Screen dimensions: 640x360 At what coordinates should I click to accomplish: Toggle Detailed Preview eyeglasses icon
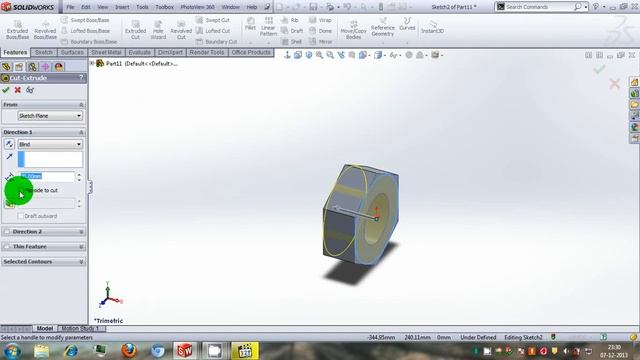(30, 90)
